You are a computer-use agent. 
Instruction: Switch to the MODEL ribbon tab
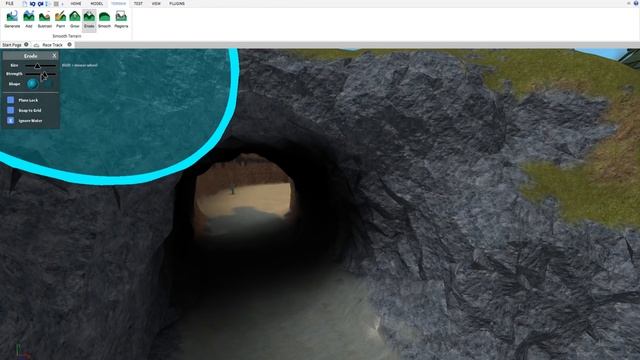[x=96, y=4]
